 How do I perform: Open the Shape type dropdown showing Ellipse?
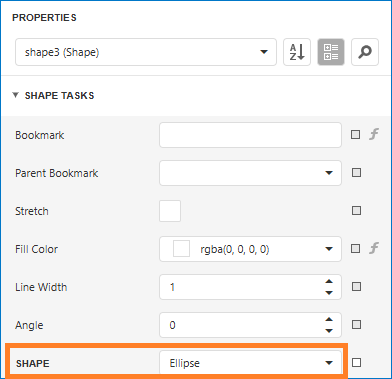(250, 363)
